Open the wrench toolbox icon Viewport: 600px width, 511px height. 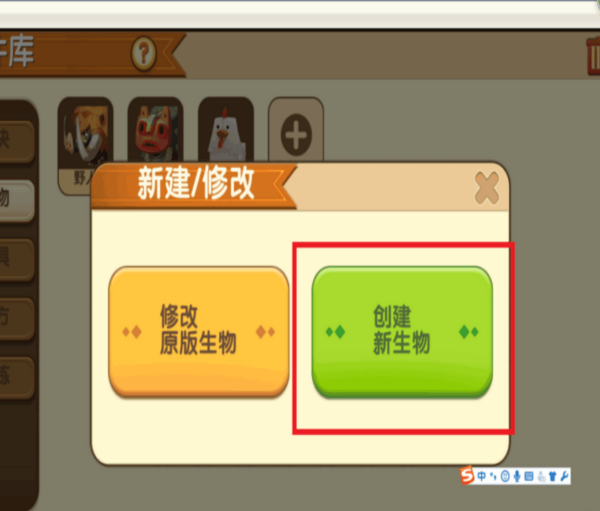tap(564, 476)
